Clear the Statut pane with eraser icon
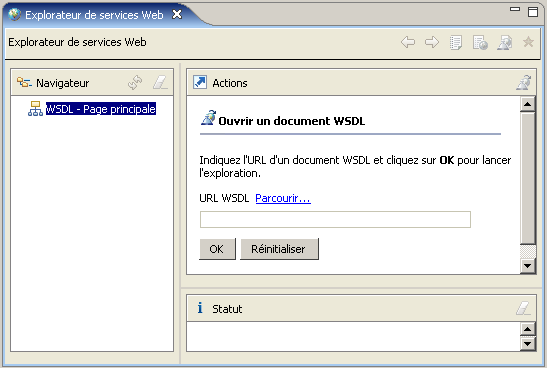Screen dimensions: 547x368 click(523, 308)
